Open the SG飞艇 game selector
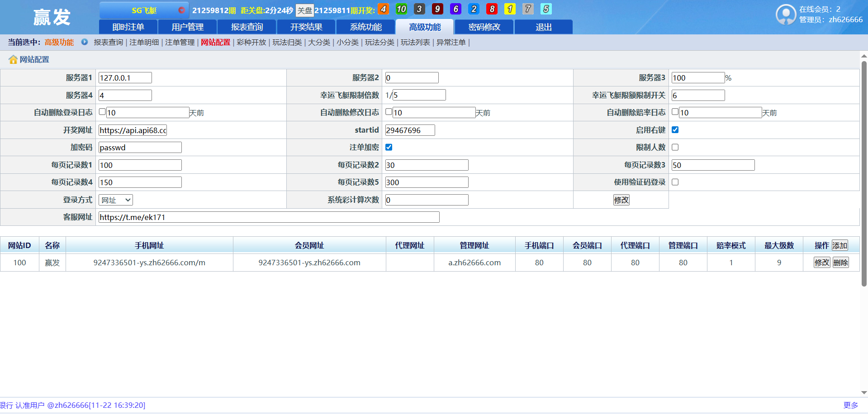 [x=144, y=10]
